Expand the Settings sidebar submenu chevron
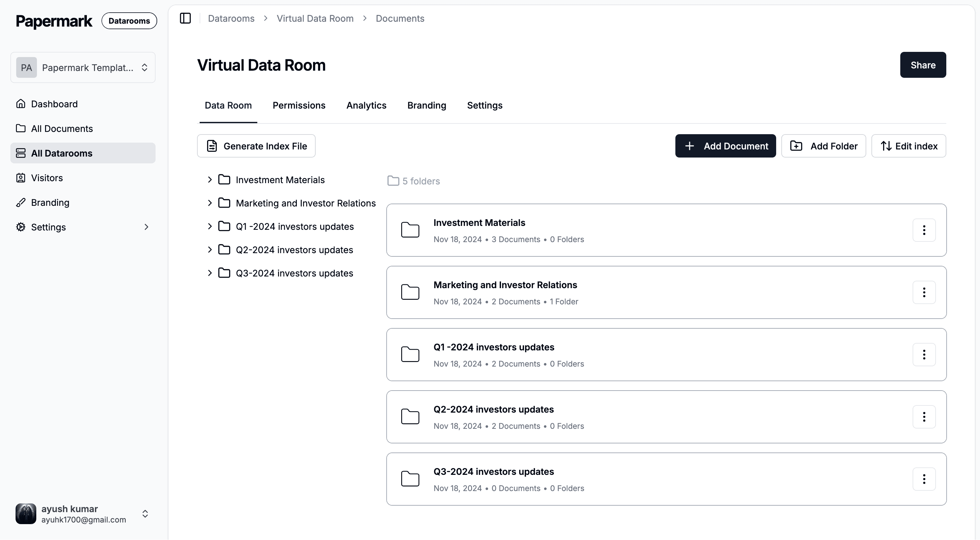Screen dimensions: 980x540 [146, 227]
